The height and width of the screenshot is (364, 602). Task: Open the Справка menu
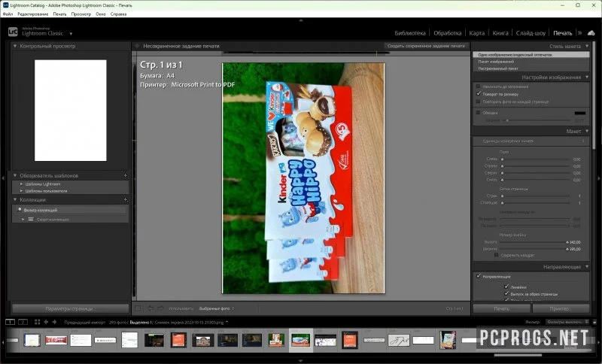(x=118, y=14)
